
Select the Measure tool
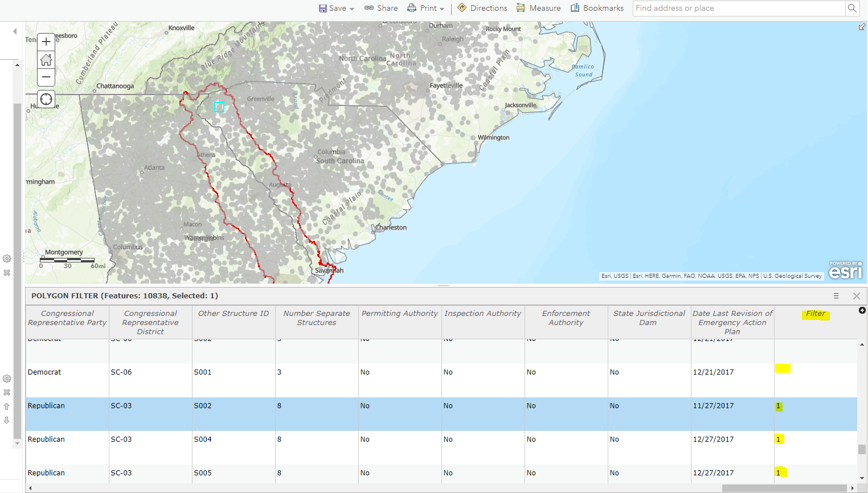click(538, 8)
